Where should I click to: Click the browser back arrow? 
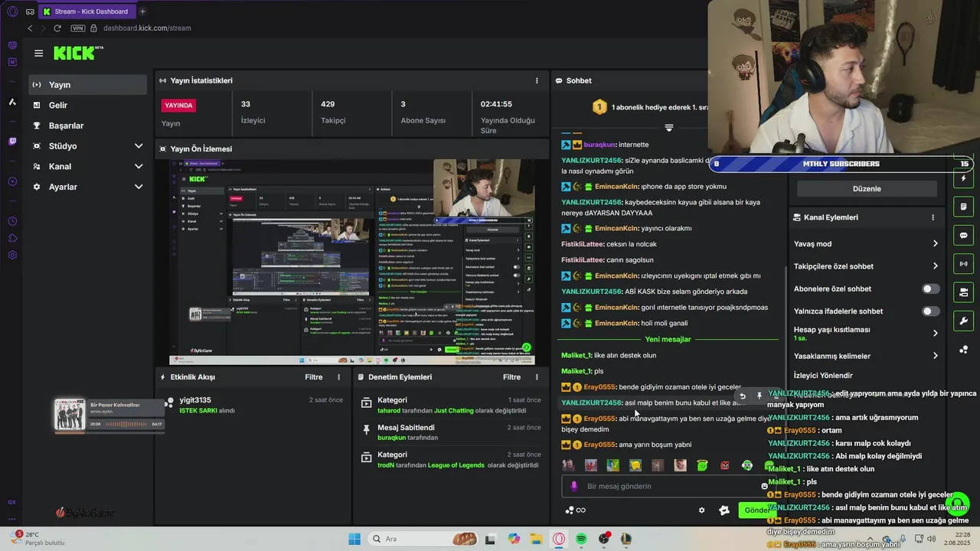point(30,28)
